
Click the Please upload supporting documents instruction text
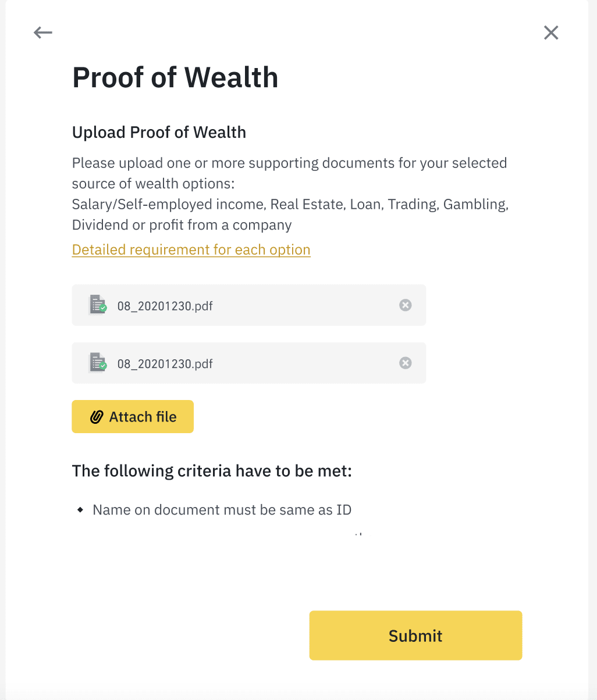point(289,163)
